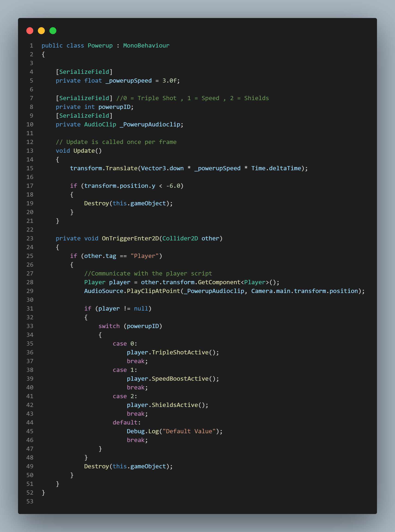Click 'break;' on line 46
The height and width of the screenshot is (532, 395).
pos(137,440)
